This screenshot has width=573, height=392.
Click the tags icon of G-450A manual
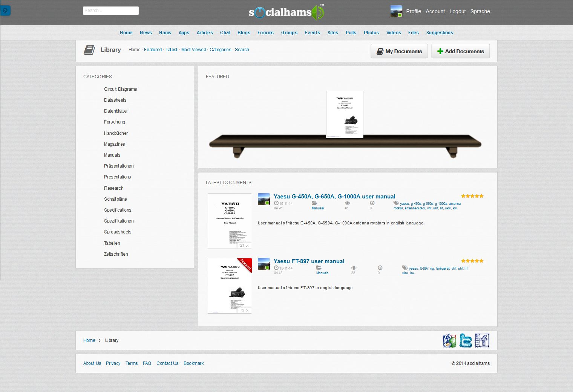coord(396,203)
